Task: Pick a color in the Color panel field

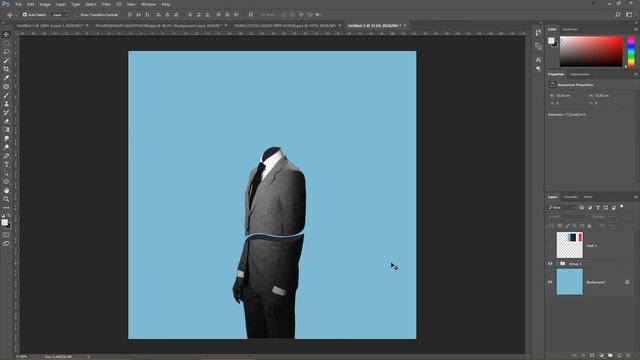Action: pyautogui.click(x=591, y=51)
